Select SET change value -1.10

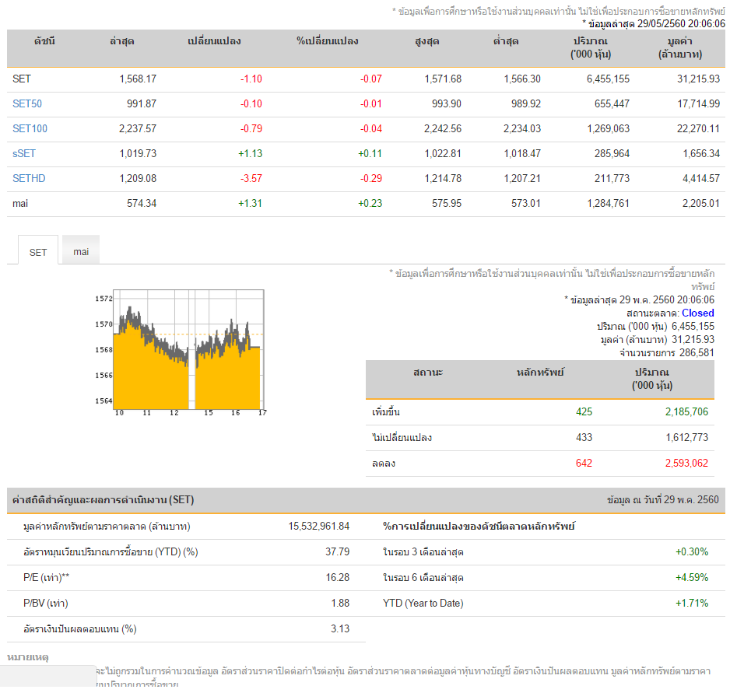(251, 79)
